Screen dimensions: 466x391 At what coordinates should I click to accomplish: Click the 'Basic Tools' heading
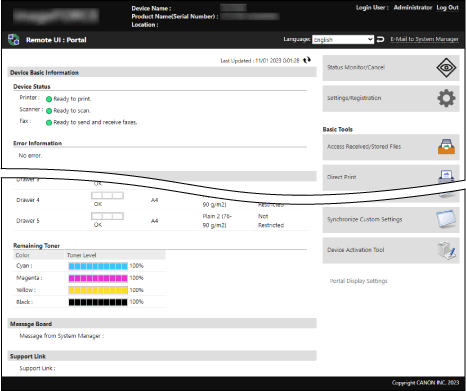[338, 129]
